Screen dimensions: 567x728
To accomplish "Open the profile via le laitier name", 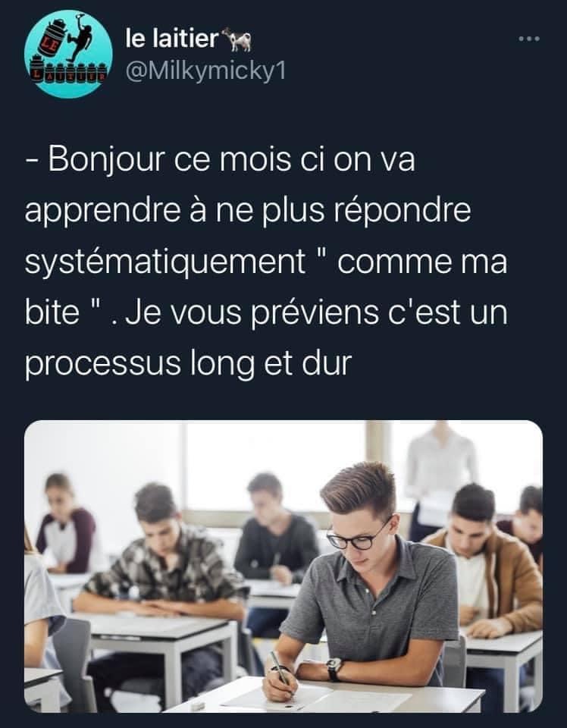I will point(171,39).
